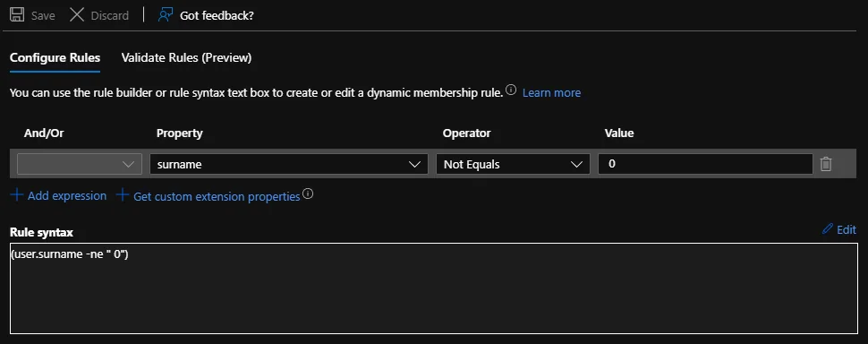
Task: Delete the surname expression with trash icon
Action: tap(825, 164)
